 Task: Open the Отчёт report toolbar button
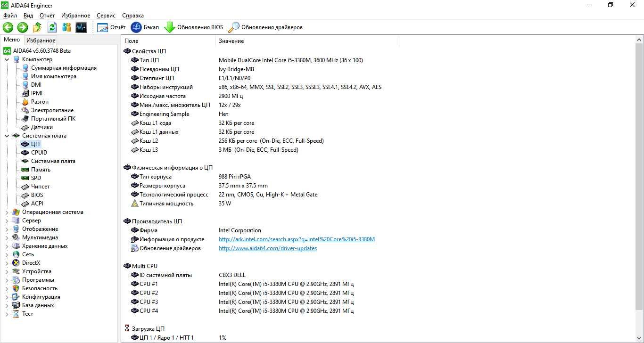(x=111, y=27)
